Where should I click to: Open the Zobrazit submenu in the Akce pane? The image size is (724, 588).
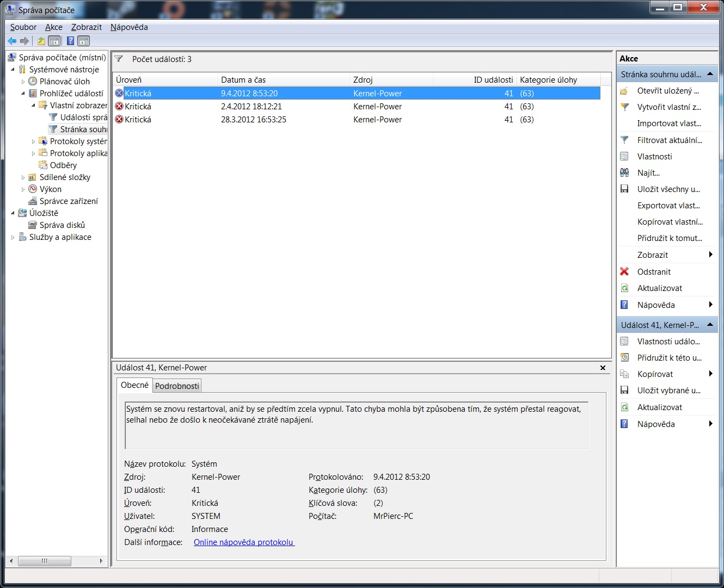pos(667,255)
